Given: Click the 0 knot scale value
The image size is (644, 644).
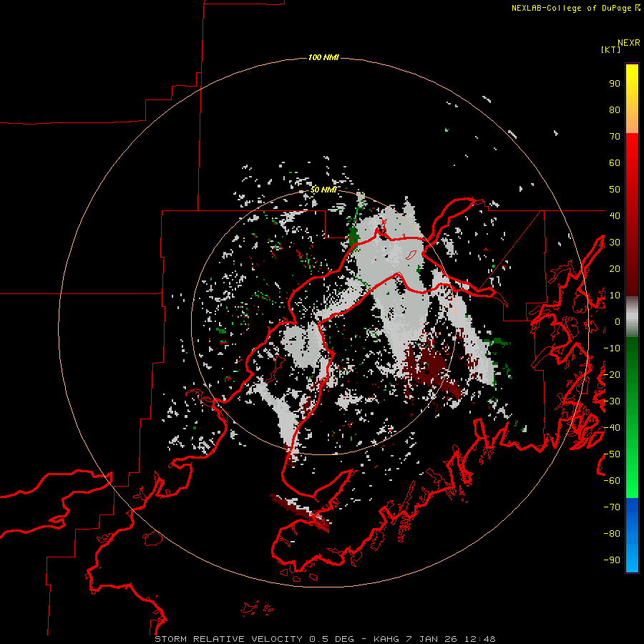Looking at the screenshot, I should [x=618, y=322].
